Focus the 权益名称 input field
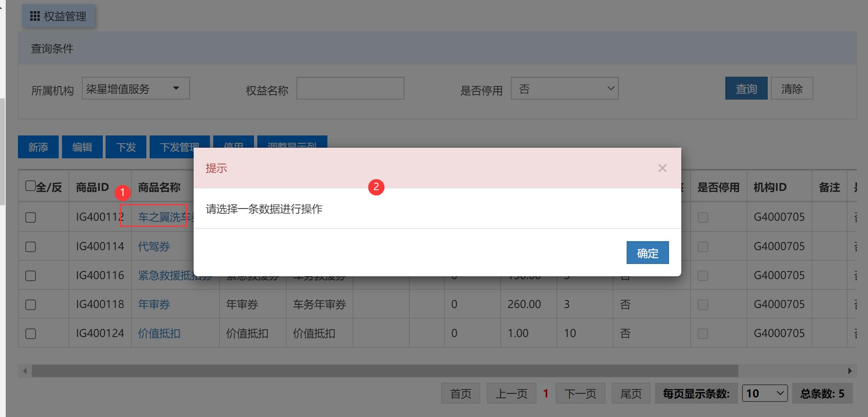This screenshot has width=868, height=417. tap(350, 88)
